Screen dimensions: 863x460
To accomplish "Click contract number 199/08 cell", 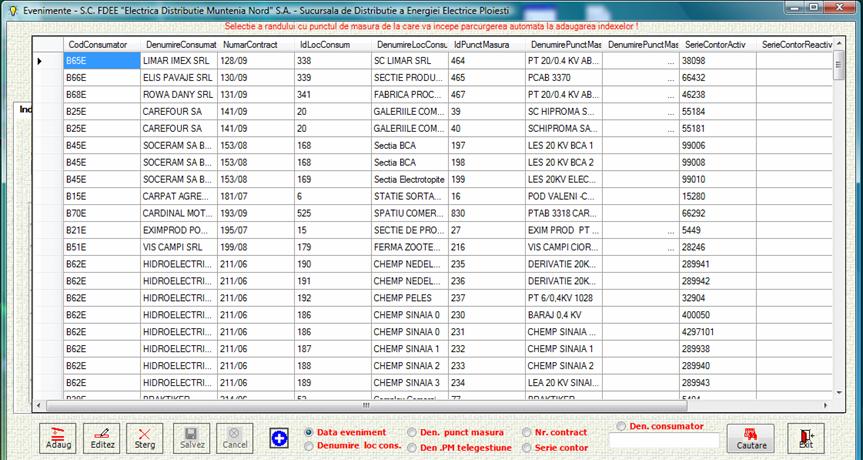I will coord(256,247).
